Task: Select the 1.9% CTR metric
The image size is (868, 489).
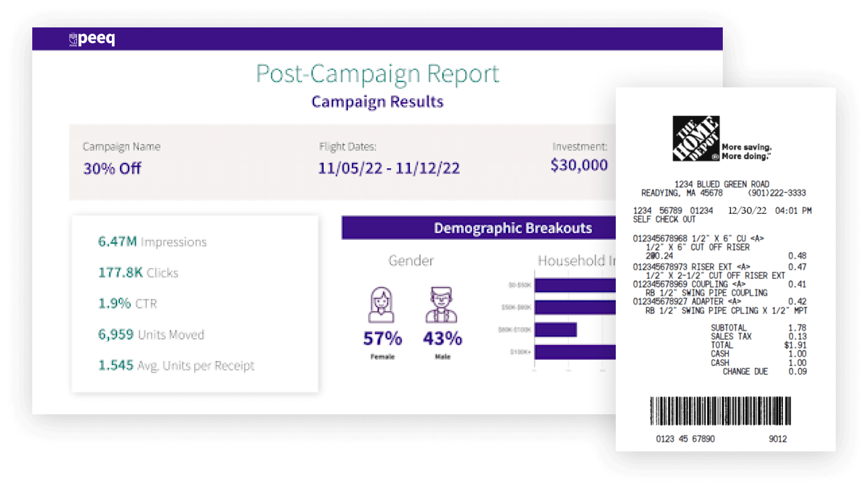Action: click(x=127, y=304)
